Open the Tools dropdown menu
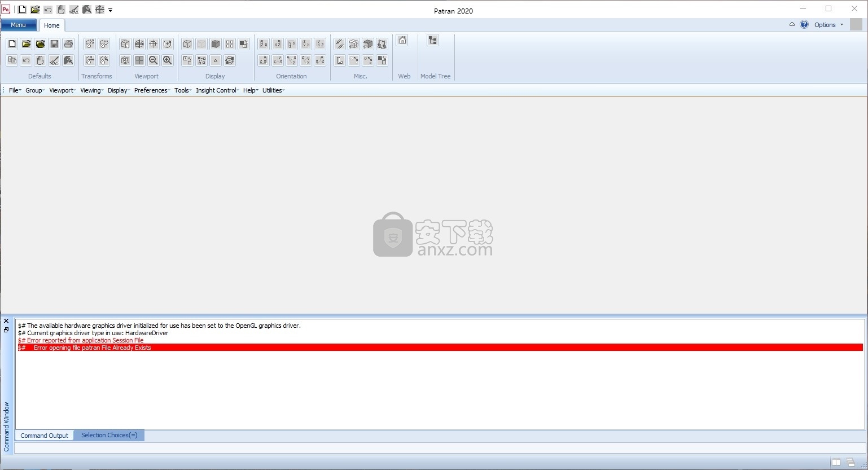Screen dimensions: 868x470 point(183,90)
